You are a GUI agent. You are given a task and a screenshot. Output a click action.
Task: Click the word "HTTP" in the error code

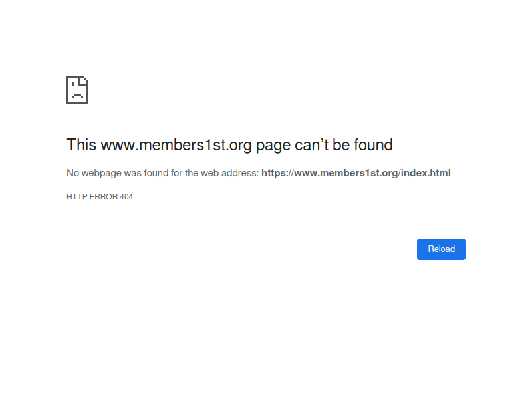[76, 197]
